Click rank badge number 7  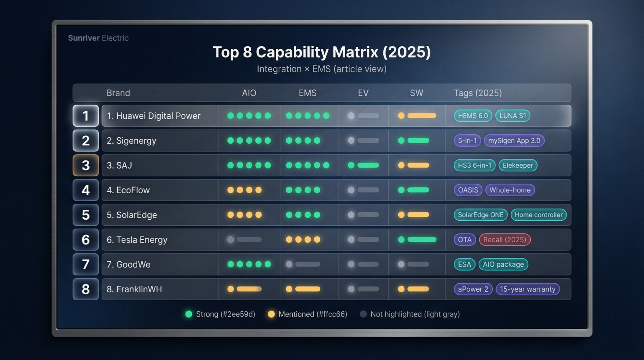(x=86, y=264)
